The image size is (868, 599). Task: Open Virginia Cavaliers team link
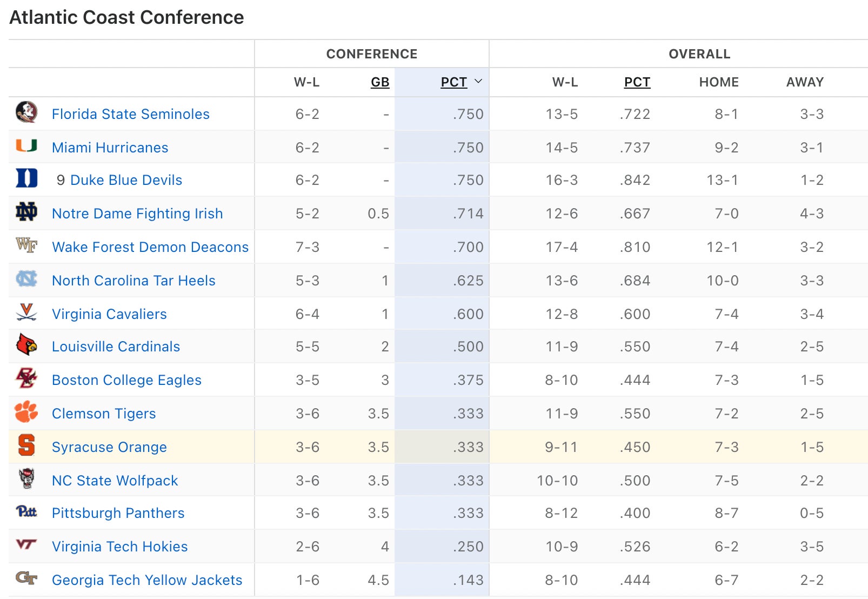click(109, 314)
